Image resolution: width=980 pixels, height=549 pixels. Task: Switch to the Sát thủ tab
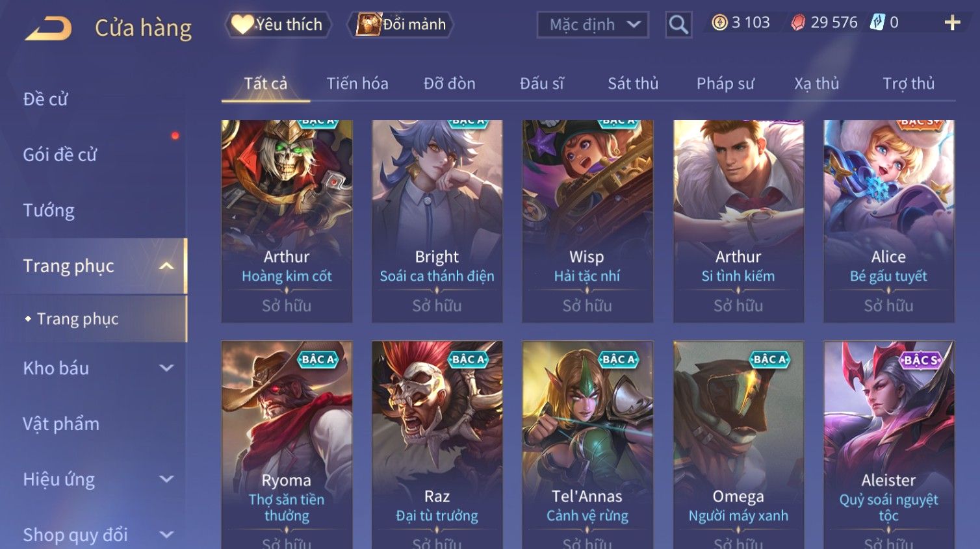633,83
